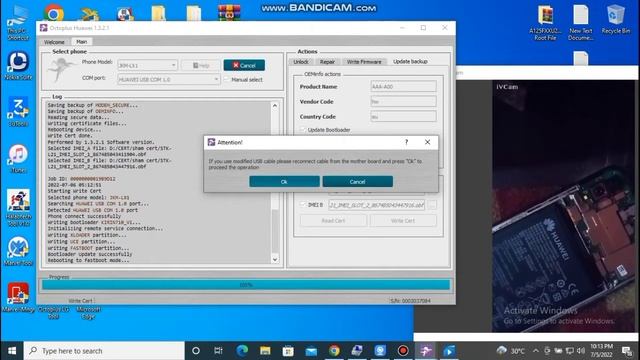This screenshot has height=360, width=640.
Task: Click the Write Cert button
Action: (x=403, y=221)
